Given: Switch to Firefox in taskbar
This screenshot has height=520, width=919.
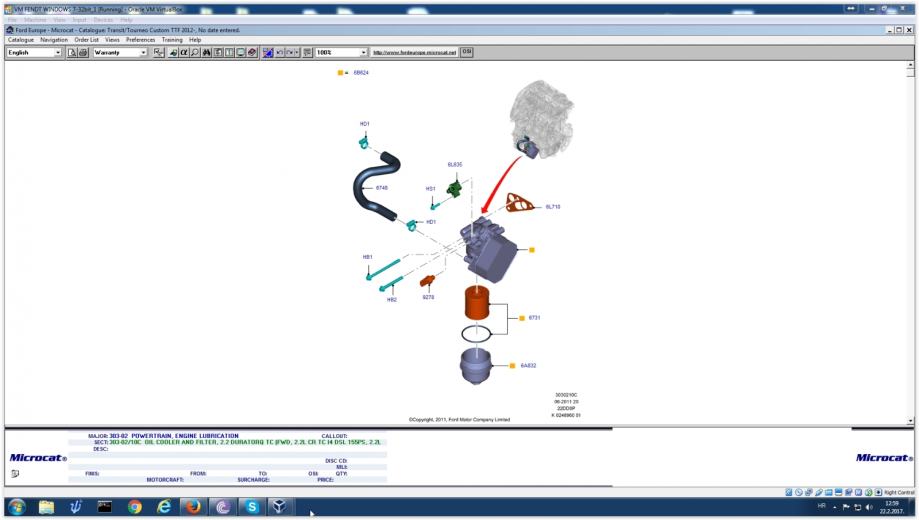Looking at the screenshot, I should point(193,507).
